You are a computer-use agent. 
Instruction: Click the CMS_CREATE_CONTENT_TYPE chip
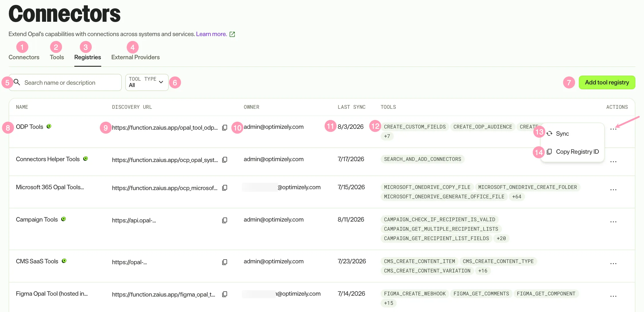498,261
